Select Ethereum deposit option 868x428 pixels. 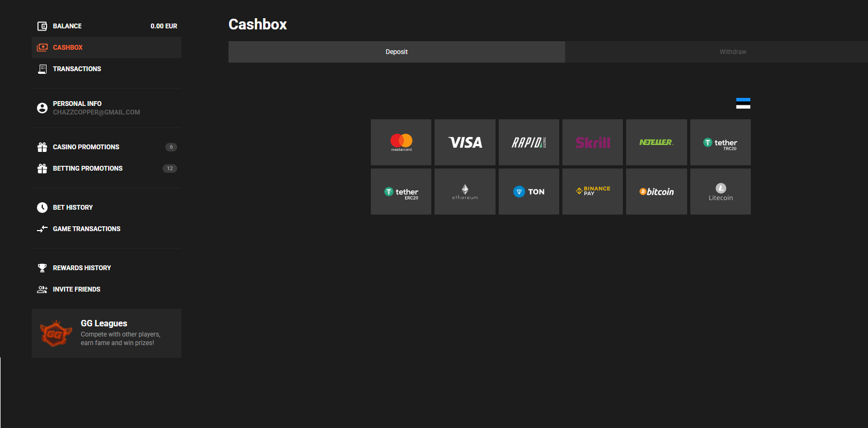point(465,192)
